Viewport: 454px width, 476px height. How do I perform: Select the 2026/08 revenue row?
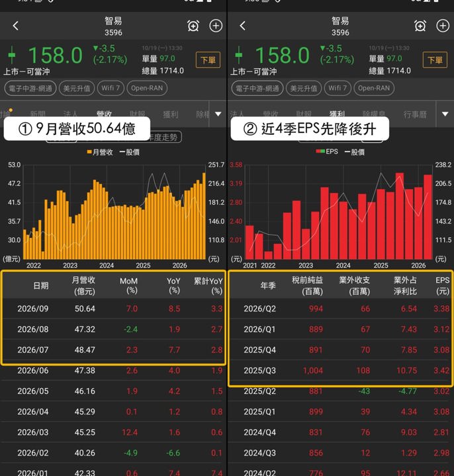[113, 329]
